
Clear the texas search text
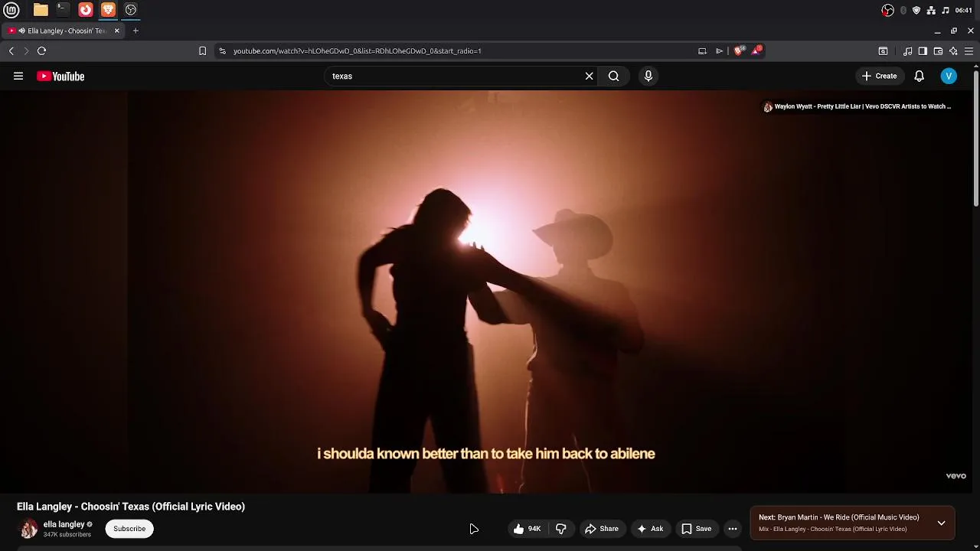point(590,76)
